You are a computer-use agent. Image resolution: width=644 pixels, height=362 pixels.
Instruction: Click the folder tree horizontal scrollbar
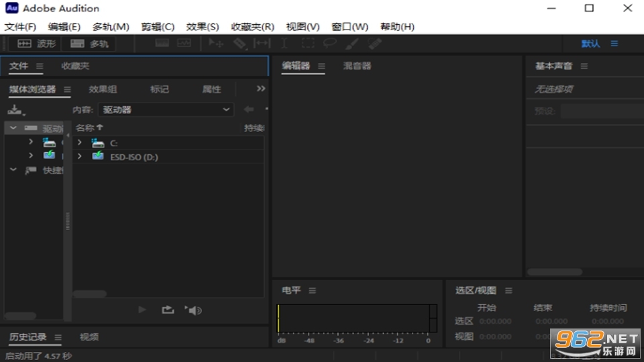[21, 316]
